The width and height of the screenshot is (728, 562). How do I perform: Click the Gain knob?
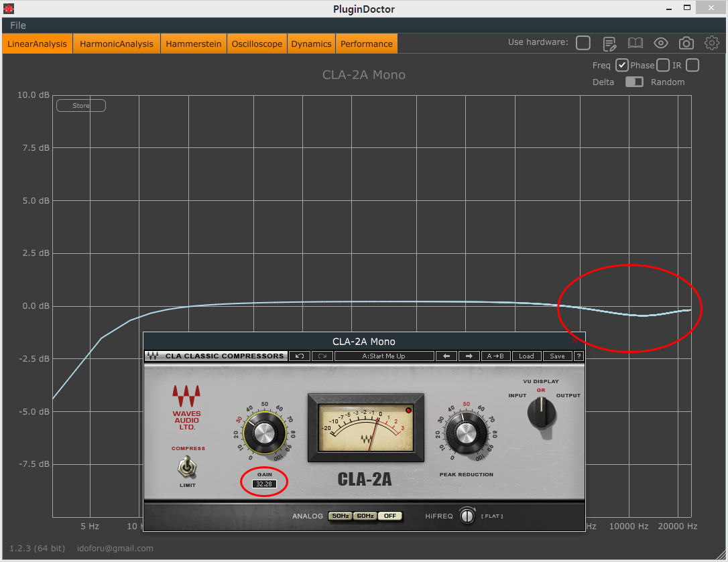[x=264, y=433]
